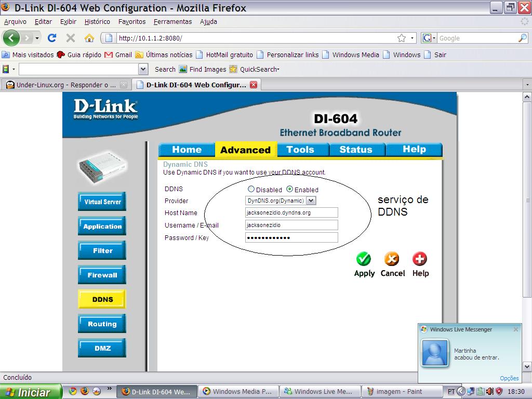
Task: Open the tab list dropdown arrow
Action: point(527,85)
